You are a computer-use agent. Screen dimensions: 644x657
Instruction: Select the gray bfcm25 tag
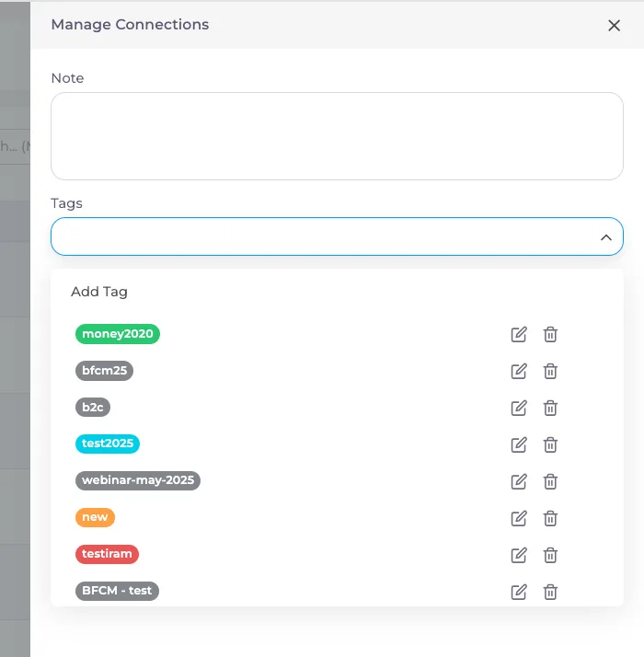coord(104,371)
